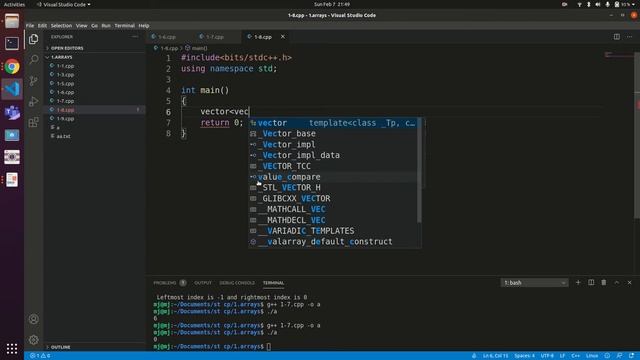Click errors and warnings status indicator

tap(40, 356)
